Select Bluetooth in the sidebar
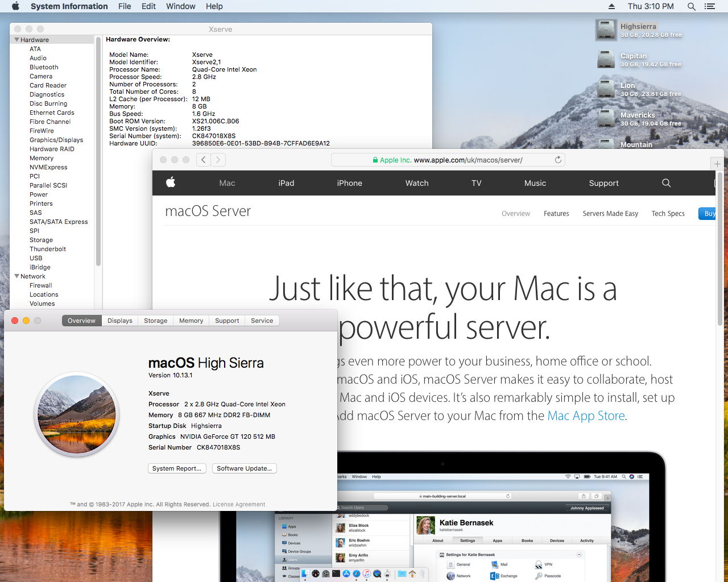 point(44,67)
